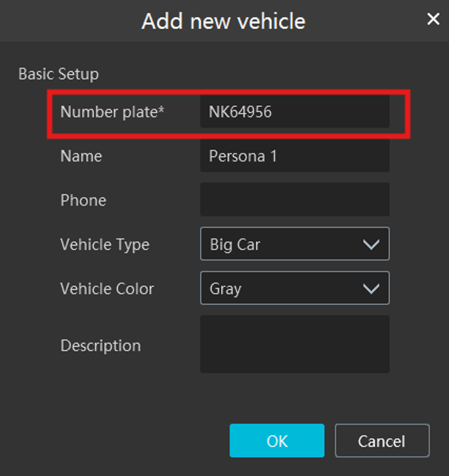The image size is (449, 476).
Task: Click the Name label text
Action: (x=81, y=156)
